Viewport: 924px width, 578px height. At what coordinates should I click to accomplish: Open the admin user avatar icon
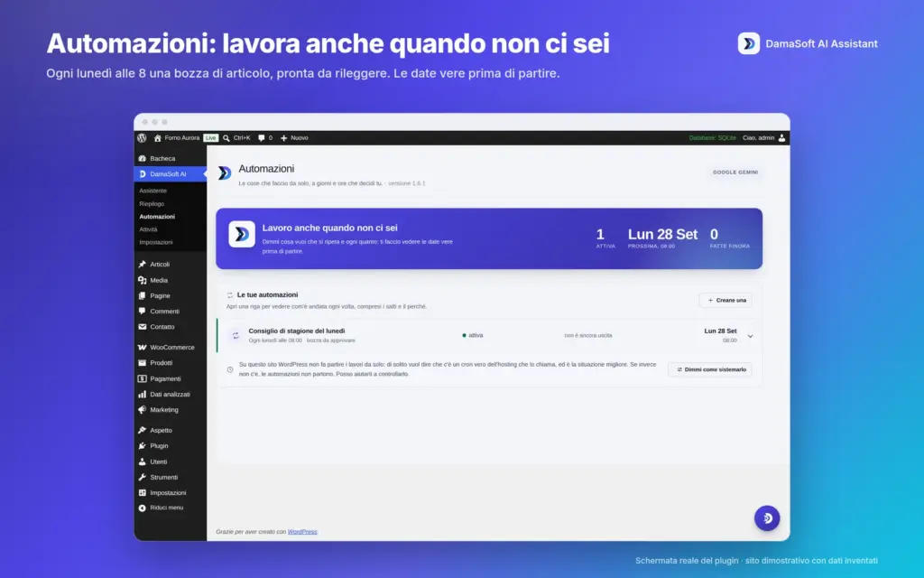tap(782, 138)
